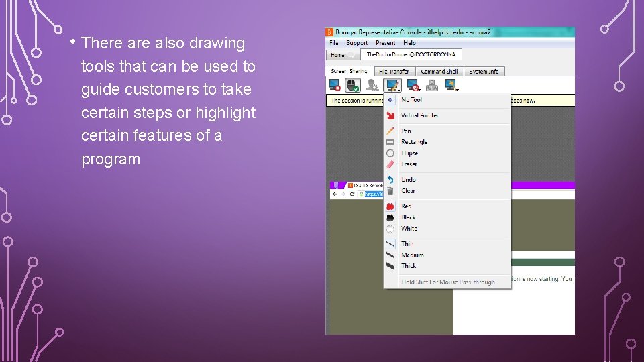Select the LSU ITS remote browser tab

pos(366,186)
